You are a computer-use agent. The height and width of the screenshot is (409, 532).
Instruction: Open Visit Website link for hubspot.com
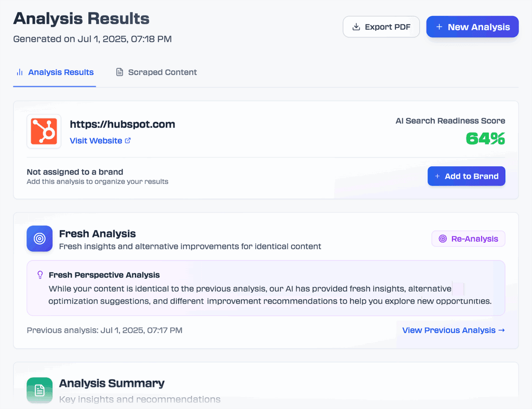tap(96, 140)
